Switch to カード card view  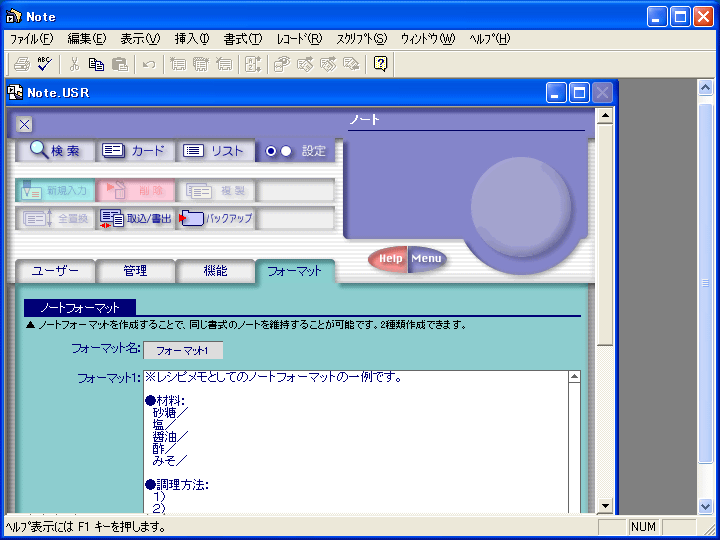(135, 150)
